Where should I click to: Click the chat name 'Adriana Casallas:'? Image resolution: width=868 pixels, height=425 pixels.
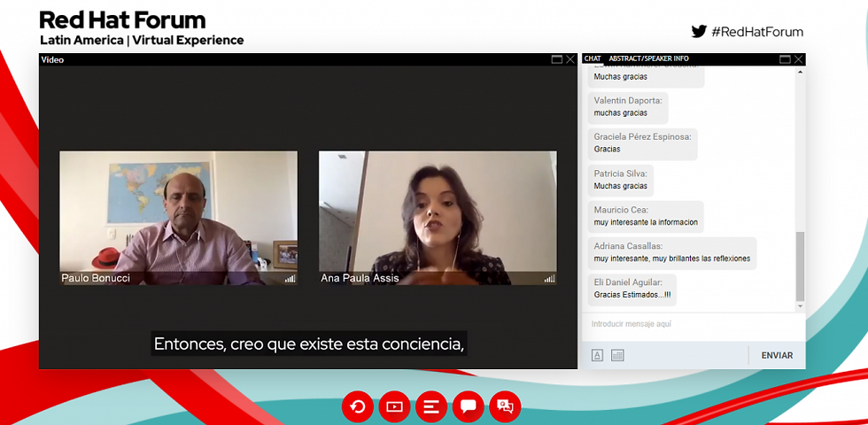click(628, 246)
